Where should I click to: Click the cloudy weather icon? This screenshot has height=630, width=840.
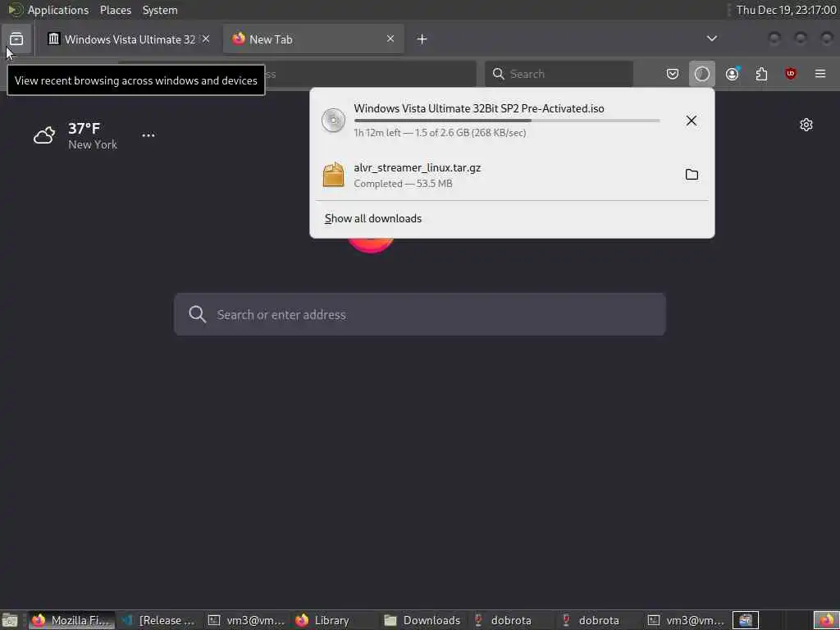click(x=44, y=135)
